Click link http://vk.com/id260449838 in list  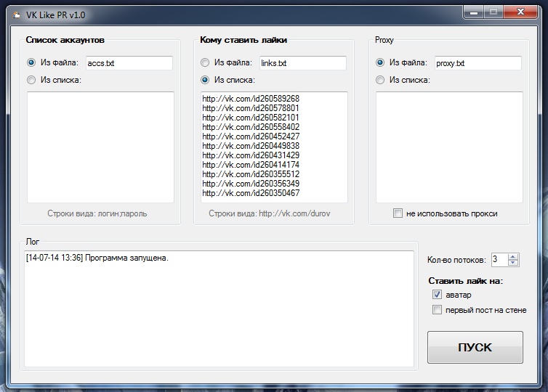251,146
